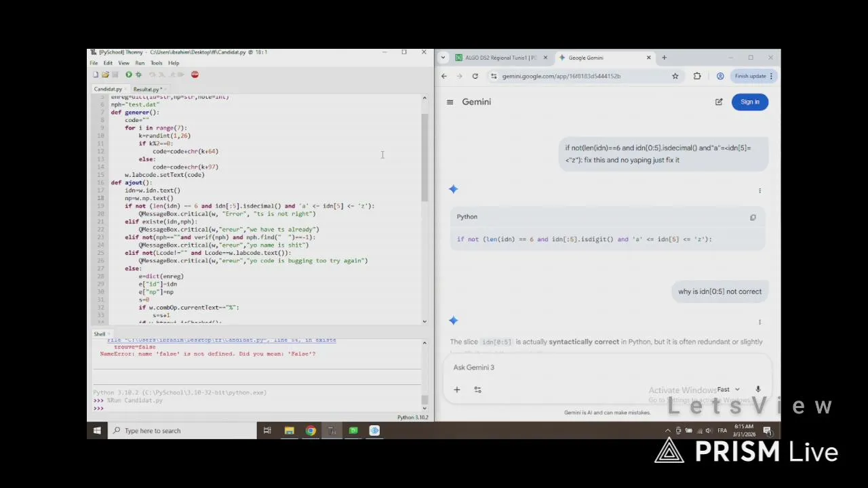Viewport: 868px width, 488px height.
Task: Click the Save icon in Thonny toolbar
Action: point(115,75)
